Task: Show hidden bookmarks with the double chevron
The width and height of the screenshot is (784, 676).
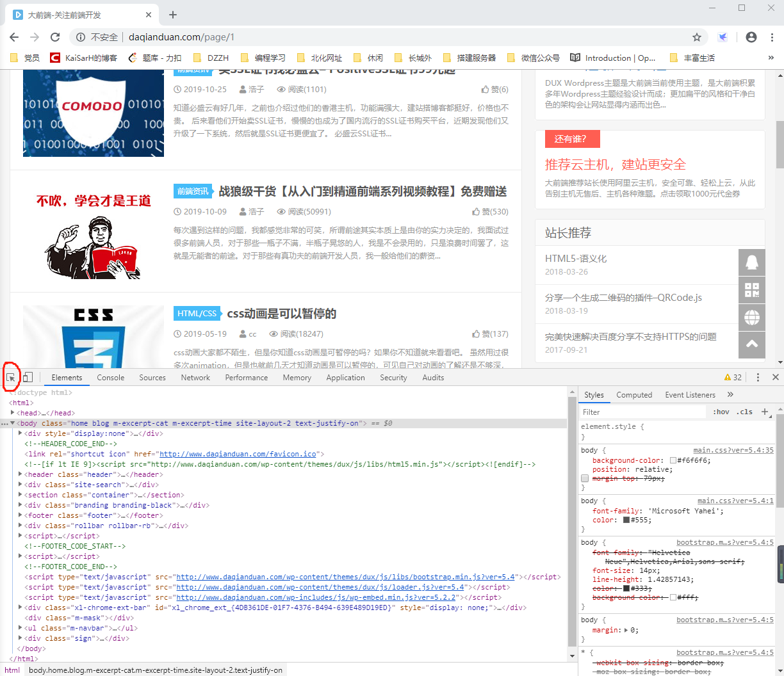Action: (x=771, y=58)
